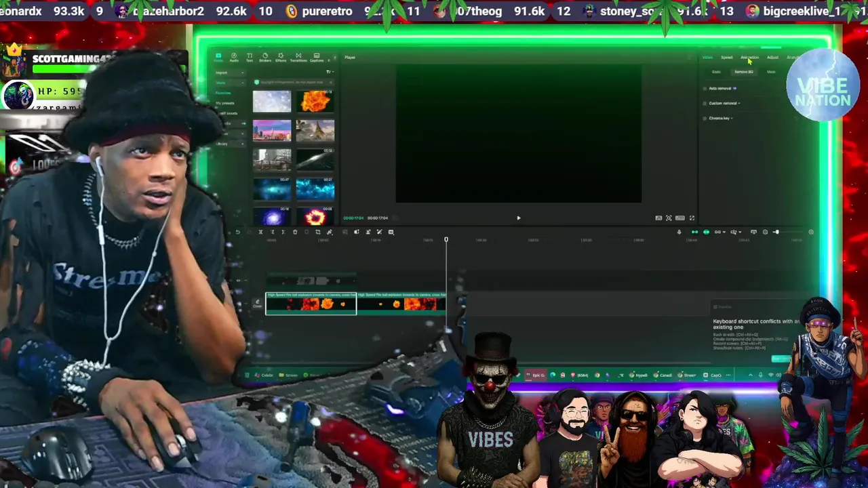868x488 pixels.
Task: Toggle fullscreen preview in the player
Action: click(x=692, y=218)
